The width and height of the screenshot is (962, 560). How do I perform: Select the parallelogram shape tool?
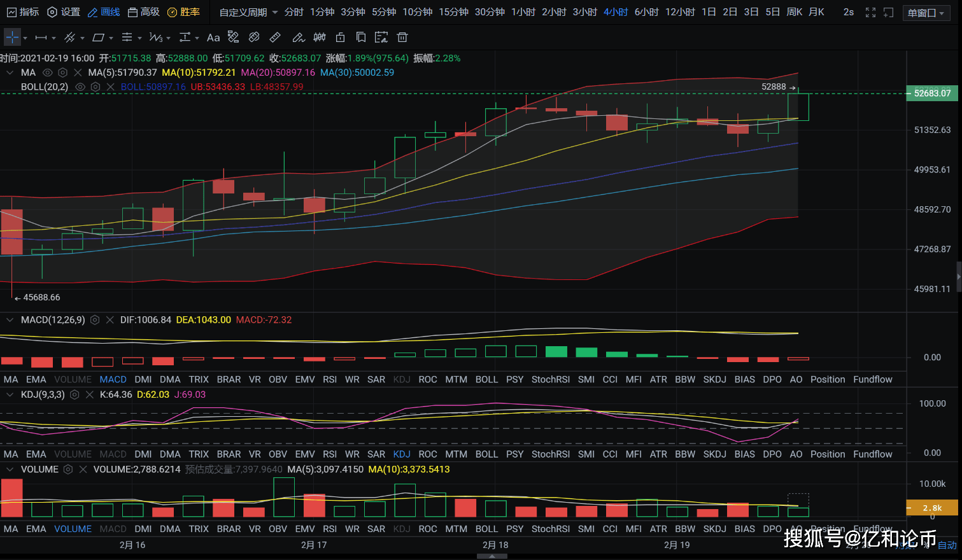98,38
